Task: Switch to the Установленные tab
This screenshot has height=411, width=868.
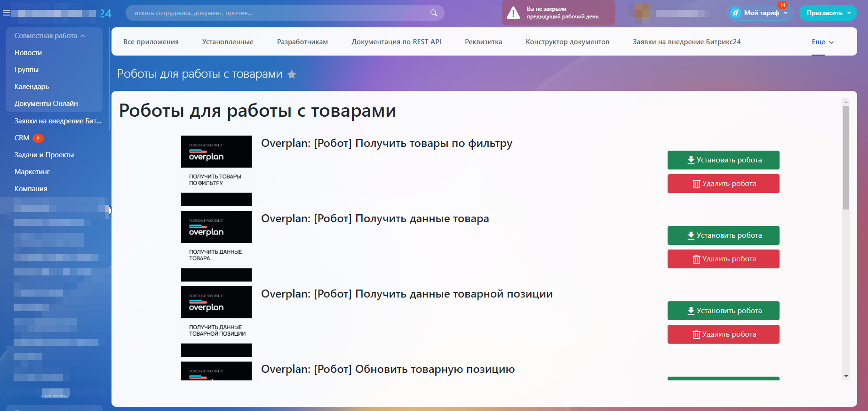Action: tap(228, 42)
